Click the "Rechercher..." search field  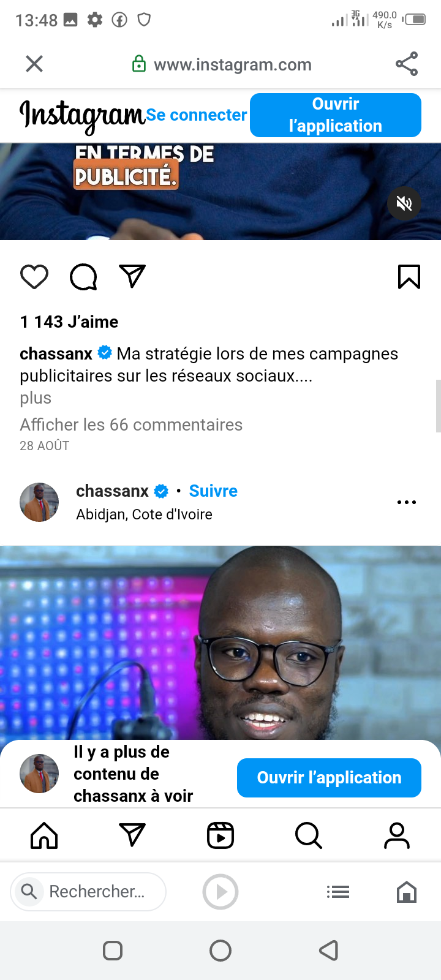click(x=88, y=892)
